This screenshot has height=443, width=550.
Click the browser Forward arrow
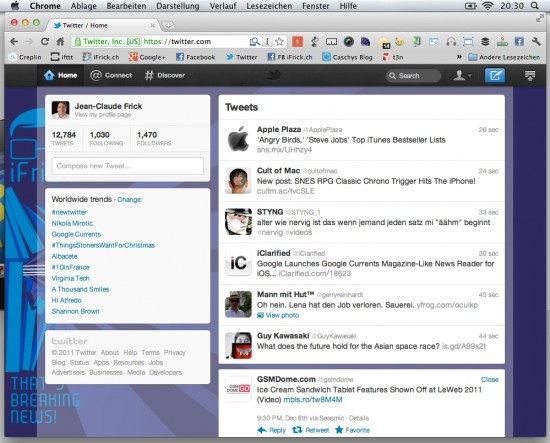click(x=29, y=41)
